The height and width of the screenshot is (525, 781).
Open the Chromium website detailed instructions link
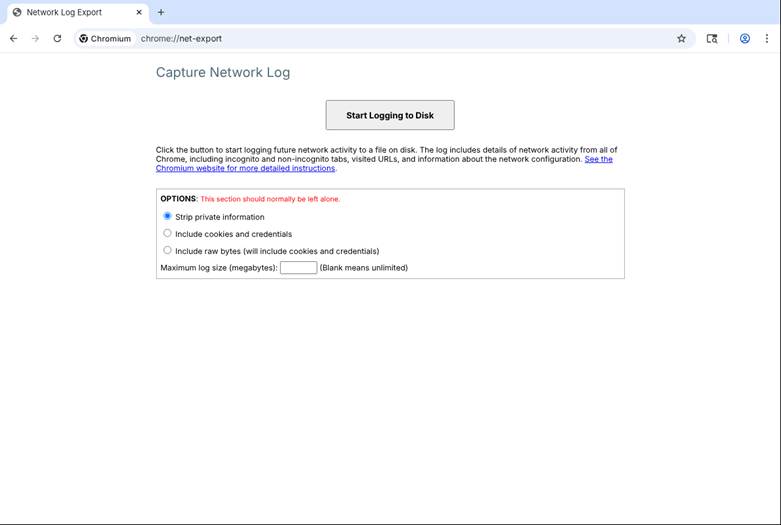384,164
